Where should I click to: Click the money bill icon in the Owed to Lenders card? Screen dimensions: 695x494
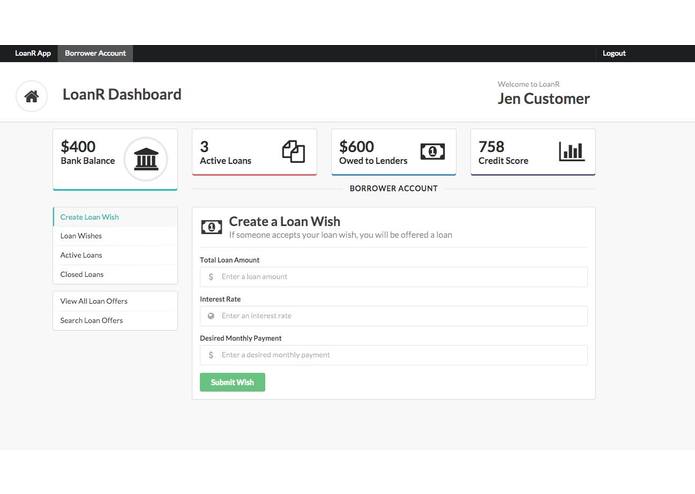point(433,152)
